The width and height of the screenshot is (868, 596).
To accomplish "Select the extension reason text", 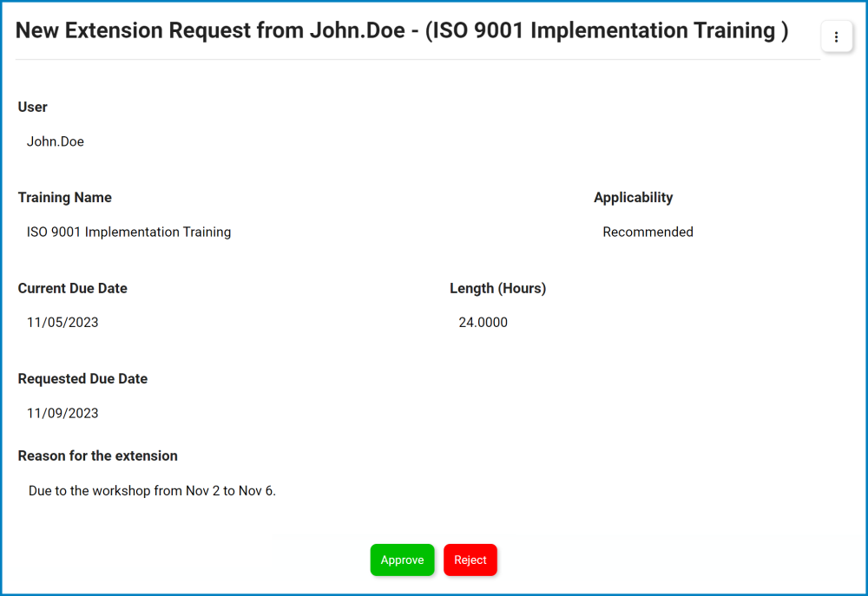I will (x=153, y=490).
